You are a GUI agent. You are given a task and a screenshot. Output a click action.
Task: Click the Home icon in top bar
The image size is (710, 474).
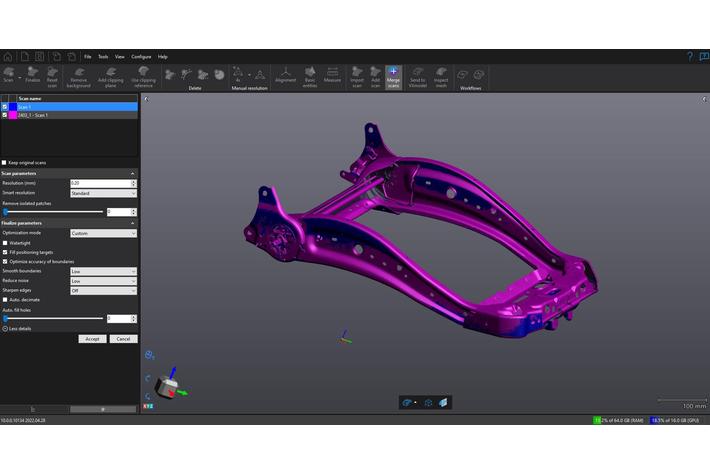click(x=8, y=57)
